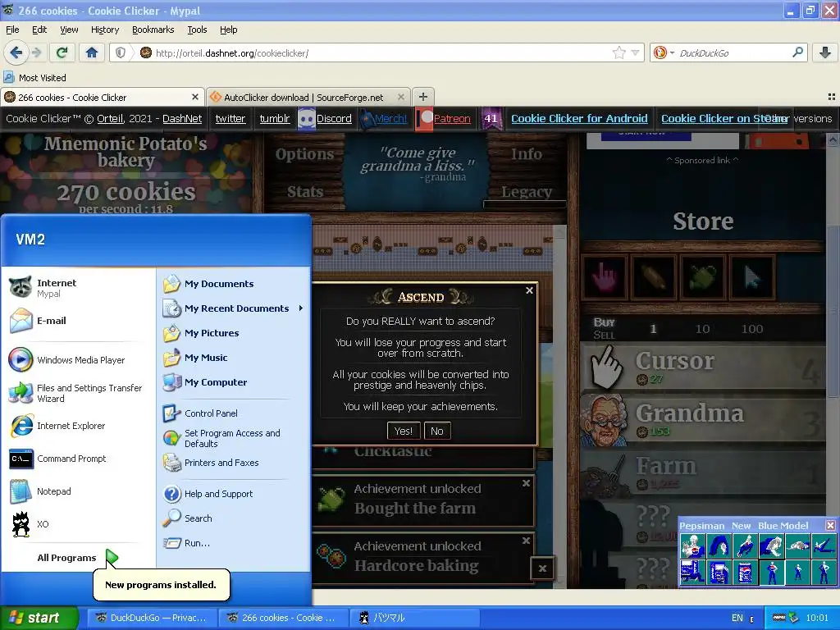Image resolution: width=840 pixels, height=630 pixels.
Task: Open Cookie Clicker Options panel
Action: coord(304,154)
